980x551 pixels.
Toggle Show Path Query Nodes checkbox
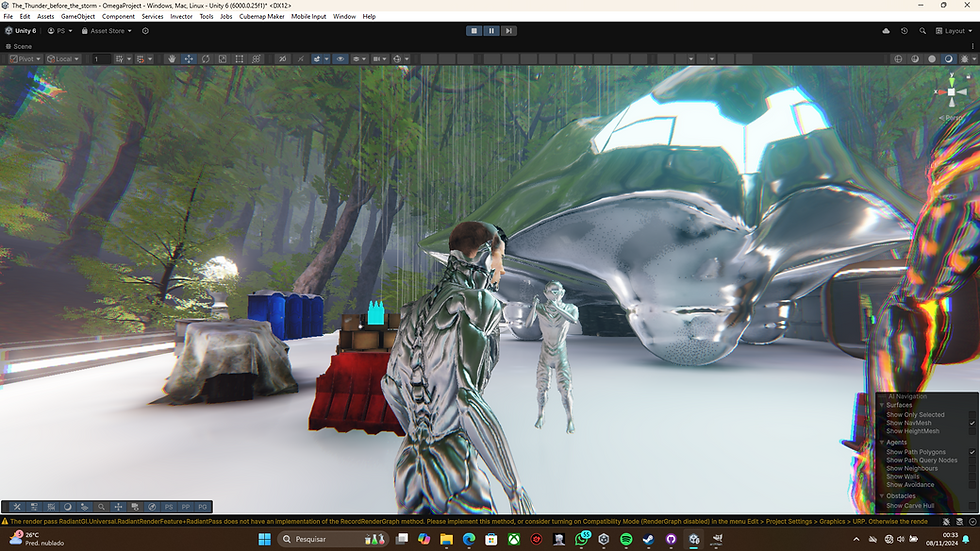(972, 460)
